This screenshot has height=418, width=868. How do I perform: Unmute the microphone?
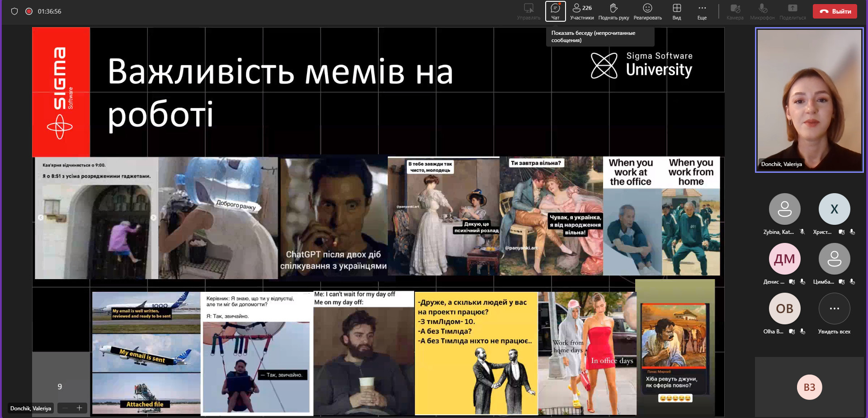762,11
